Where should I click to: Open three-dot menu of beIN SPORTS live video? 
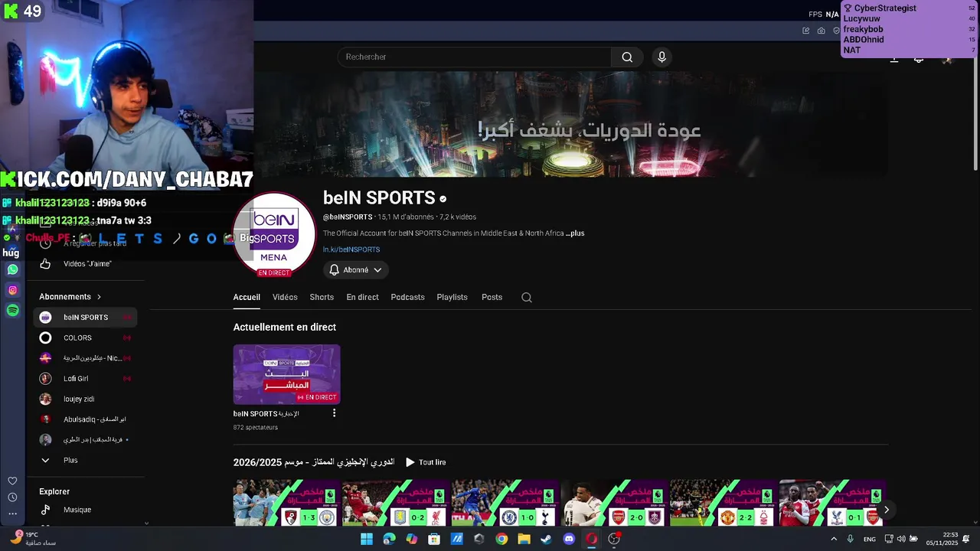point(334,413)
